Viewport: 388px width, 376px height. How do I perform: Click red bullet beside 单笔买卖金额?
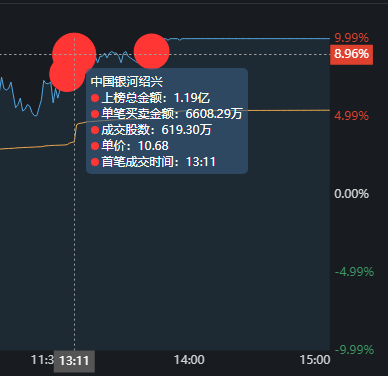click(95, 114)
